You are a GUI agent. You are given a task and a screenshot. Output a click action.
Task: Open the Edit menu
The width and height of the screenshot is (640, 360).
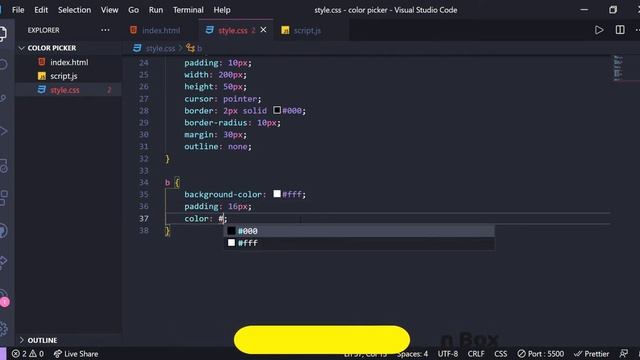pyautogui.click(x=41, y=10)
